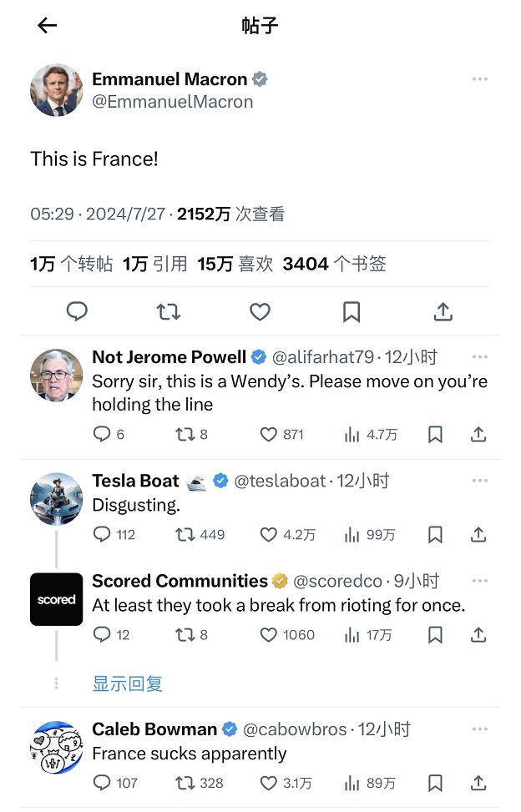The width and height of the screenshot is (521, 812).
Task: Bookmark the Tesla Boat reply
Action: coord(435,534)
